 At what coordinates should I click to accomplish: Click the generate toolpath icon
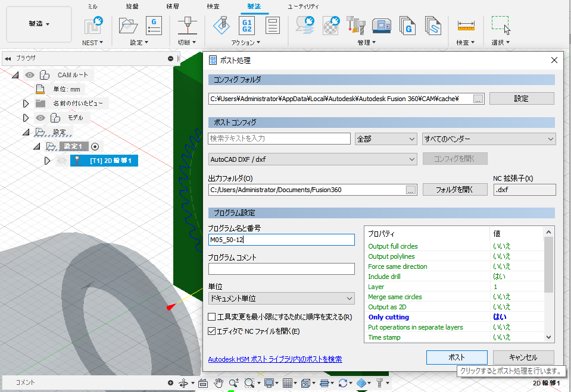tap(221, 26)
